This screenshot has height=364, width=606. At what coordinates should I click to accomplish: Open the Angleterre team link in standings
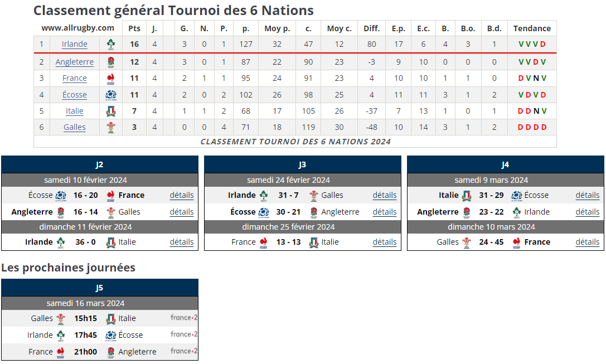75,62
